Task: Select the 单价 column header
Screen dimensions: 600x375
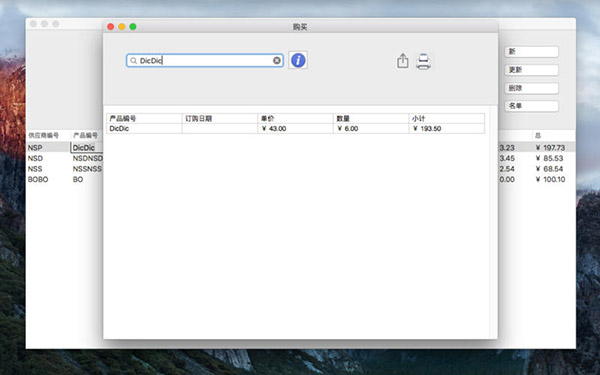Action: pos(295,118)
